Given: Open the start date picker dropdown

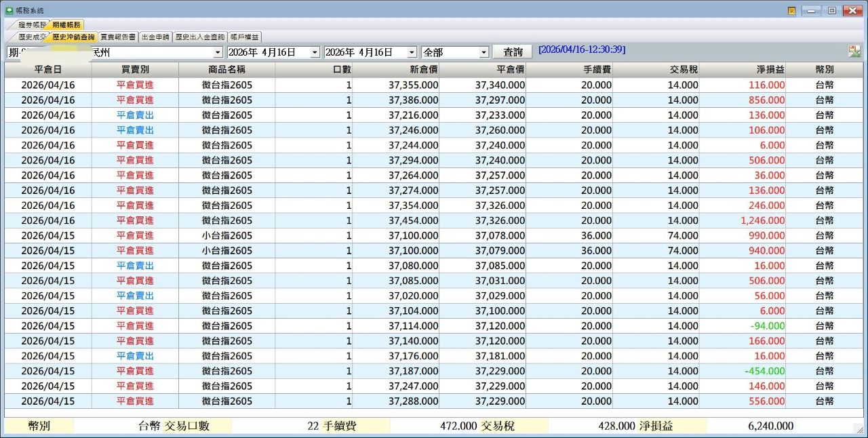Looking at the screenshot, I should tap(315, 52).
